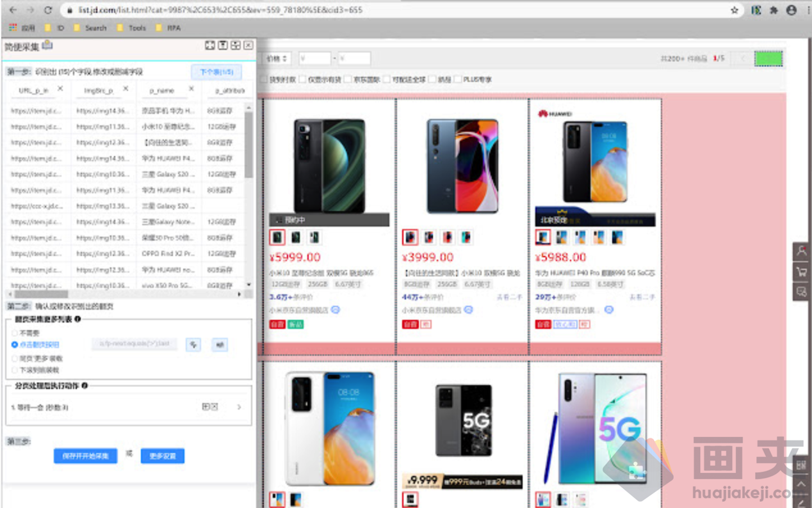Click the element picker icon beside selector field
Viewport: 812px width, 508px height.
pos(193,344)
